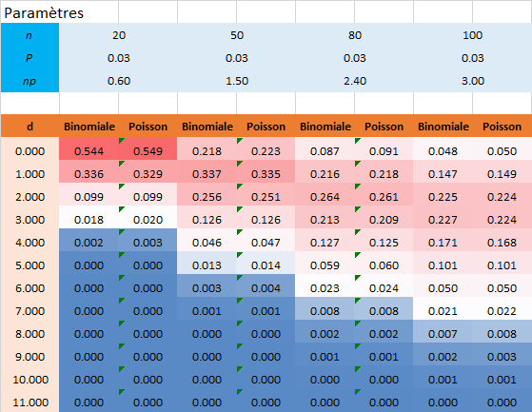This screenshot has height=412, width=532.
Task: Select the cell showing 0.544
Action: tap(89, 151)
